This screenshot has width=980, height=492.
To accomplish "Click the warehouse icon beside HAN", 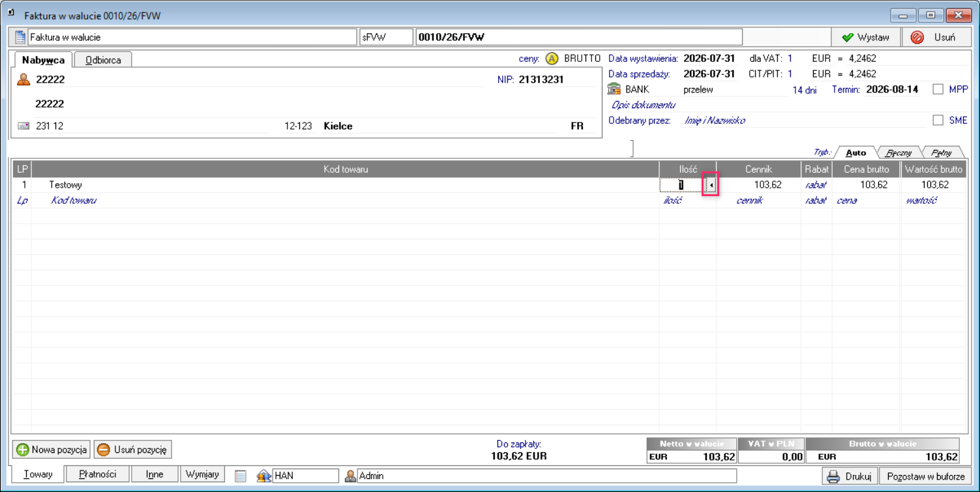I will click(263, 476).
